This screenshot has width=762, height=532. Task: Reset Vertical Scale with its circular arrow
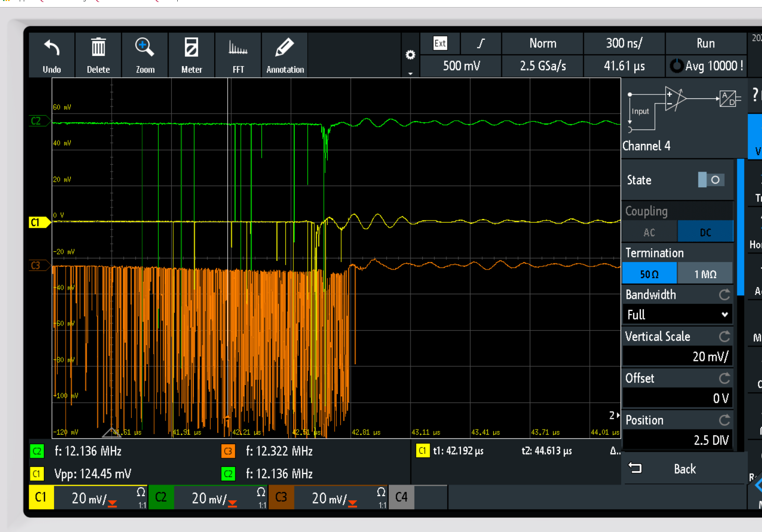coord(724,337)
